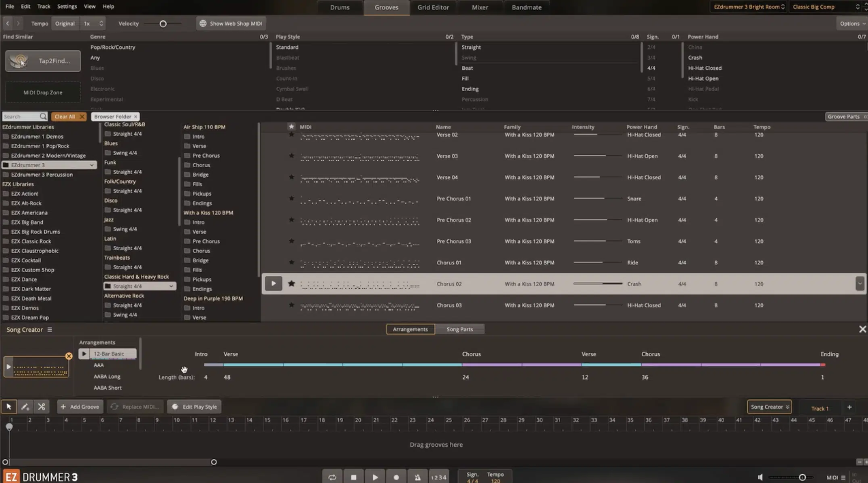Switch to the Drums tab
868x483 pixels.
pyautogui.click(x=340, y=7)
